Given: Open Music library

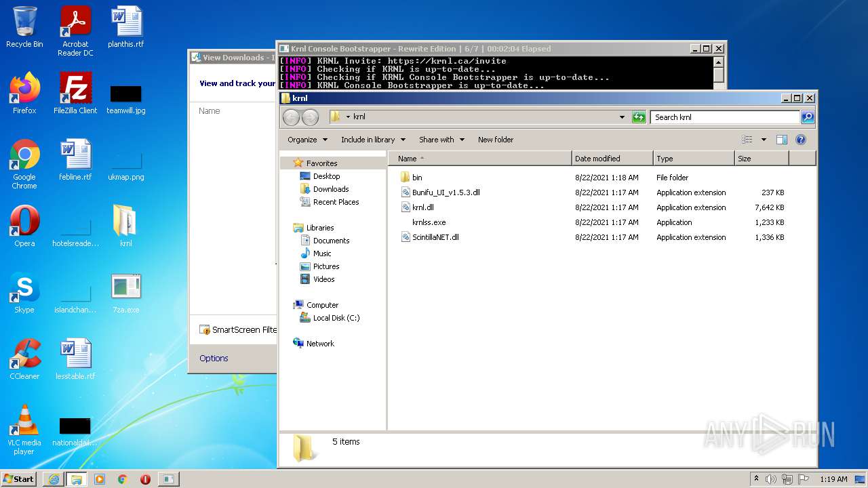Looking at the screenshot, I should (x=322, y=253).
